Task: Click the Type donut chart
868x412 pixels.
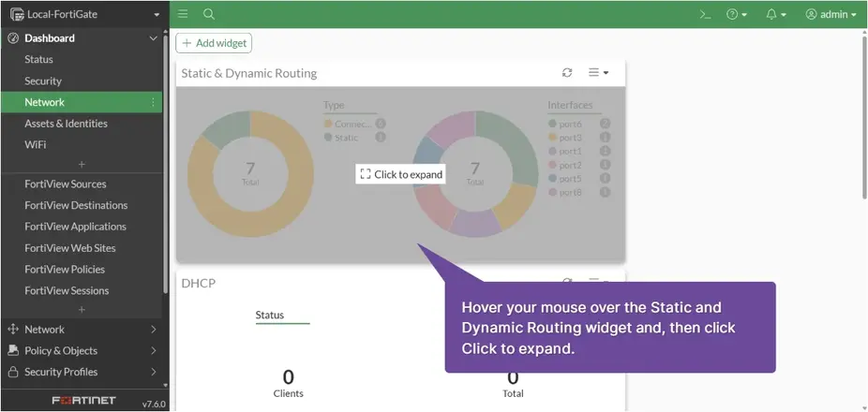Action: coord(250,174)
